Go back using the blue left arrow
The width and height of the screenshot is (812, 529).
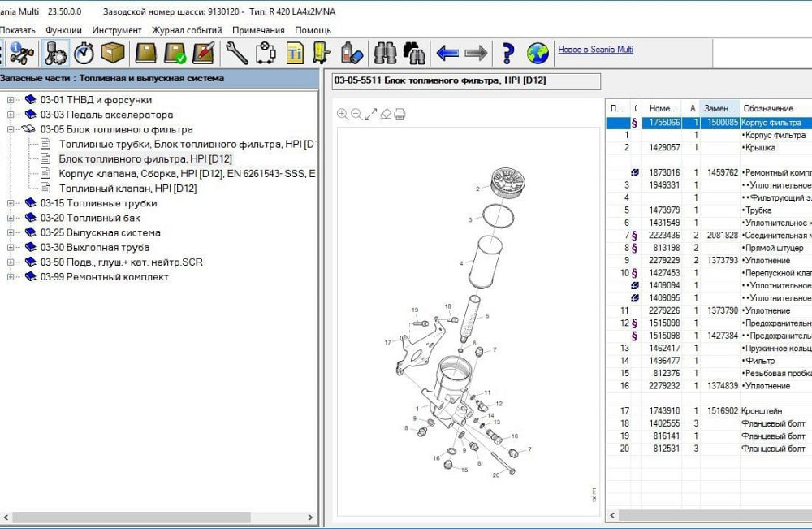point(447,54)
